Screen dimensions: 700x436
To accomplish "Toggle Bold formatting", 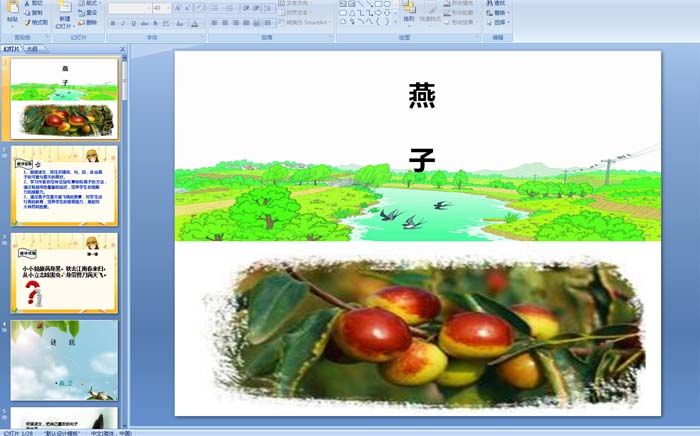I will click(x=111, y=22).
